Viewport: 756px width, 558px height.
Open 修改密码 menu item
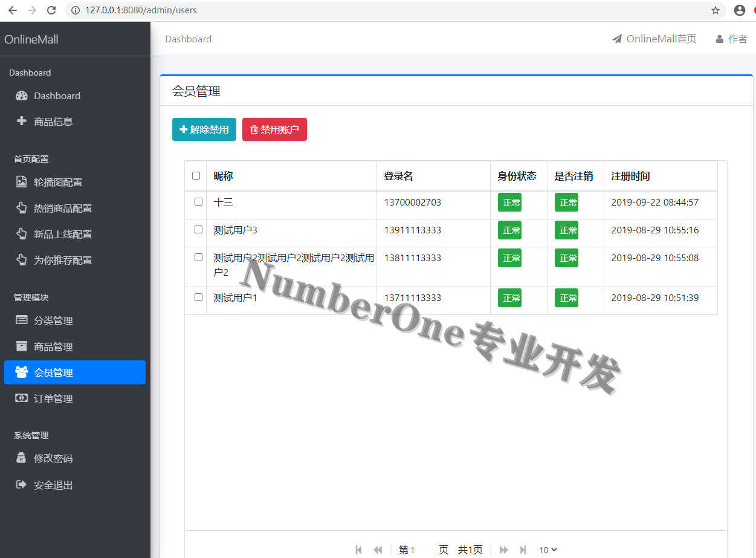pos(75,458)
